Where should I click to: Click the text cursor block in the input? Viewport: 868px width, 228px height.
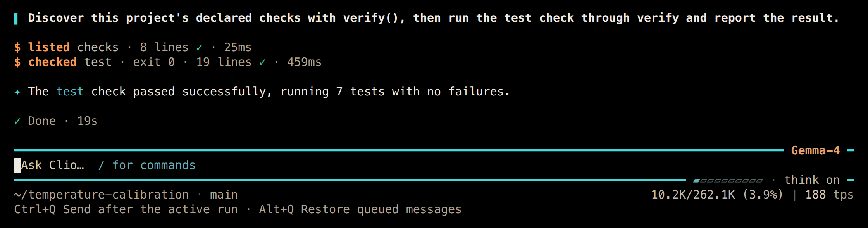tap(17, 166)
